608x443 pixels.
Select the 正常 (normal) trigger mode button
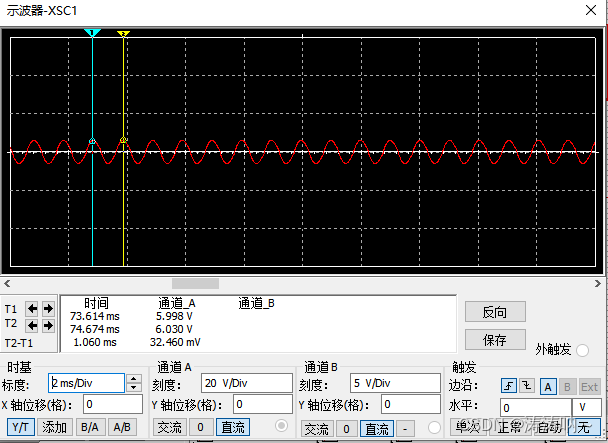coord(510,427)
